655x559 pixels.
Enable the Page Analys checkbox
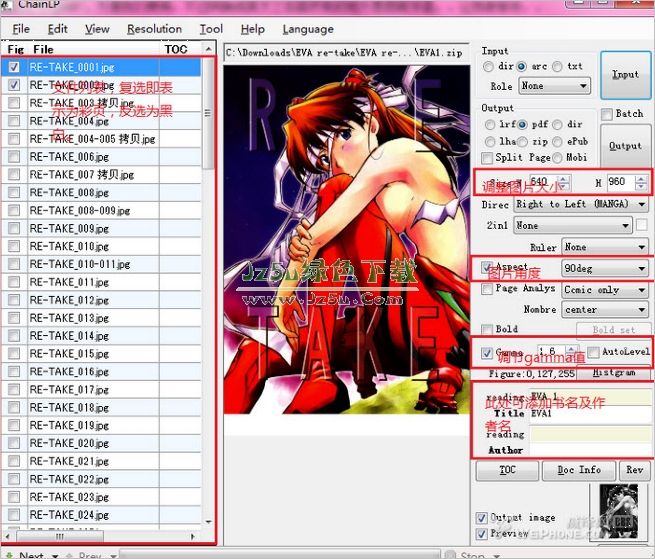487,289
